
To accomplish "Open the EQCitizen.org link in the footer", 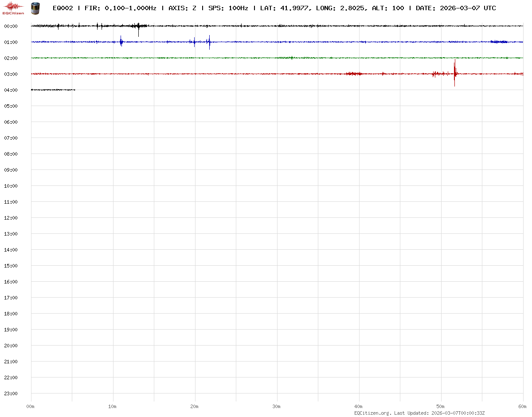I will (372, 413).
